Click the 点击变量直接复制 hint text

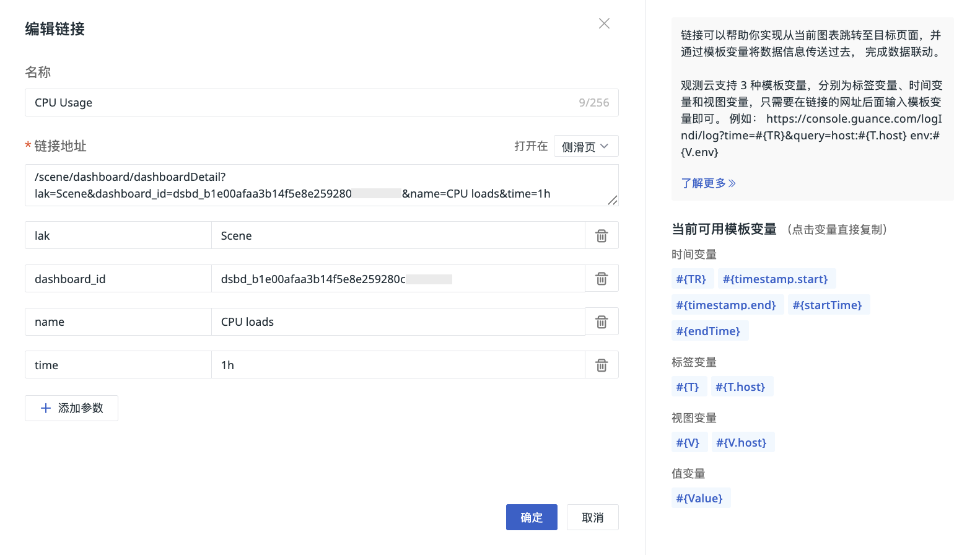838,230
